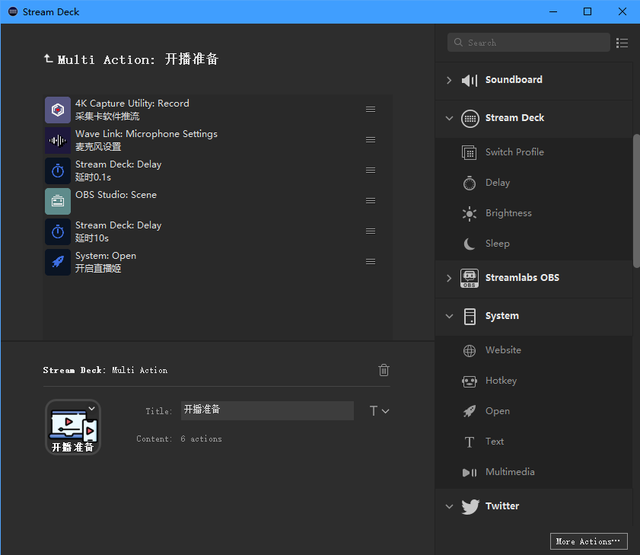Choose the Website globe icon
Viewport: 640px width, 555px height.
tap(469, 351)
